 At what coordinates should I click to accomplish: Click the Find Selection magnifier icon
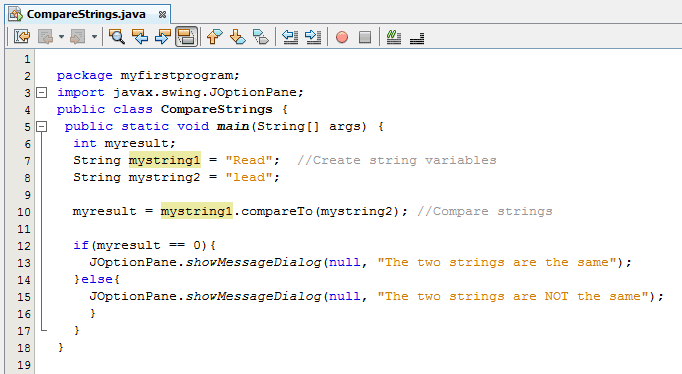pyautogui.click(x=117, y=37)
